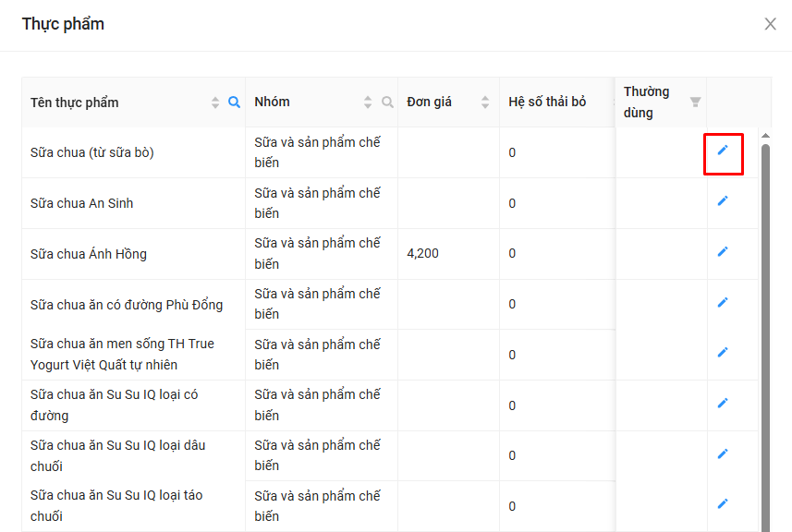Edit the Sữa chua An Sinh row
792x532 pixels.
723,201
